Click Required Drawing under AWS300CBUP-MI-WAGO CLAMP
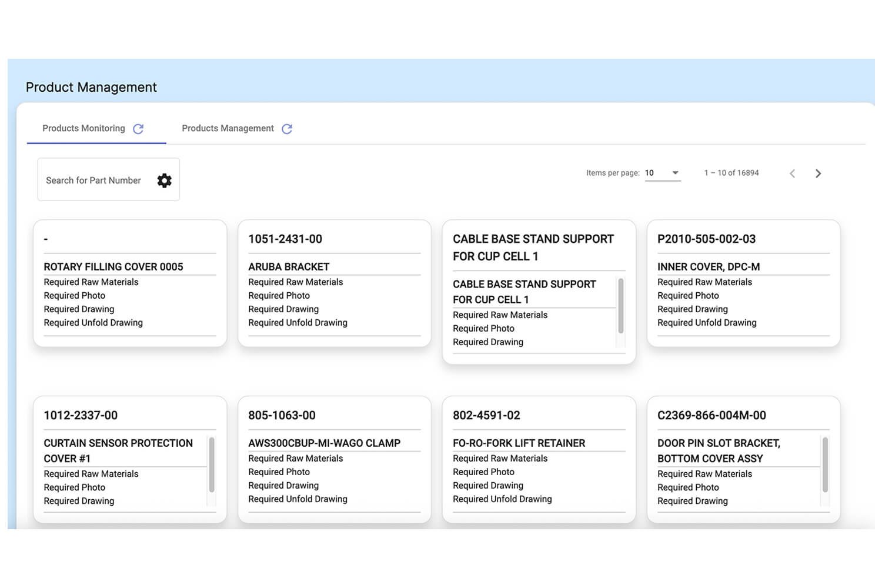The height and width of the screenshot is (588, 882). pos(283,486)
